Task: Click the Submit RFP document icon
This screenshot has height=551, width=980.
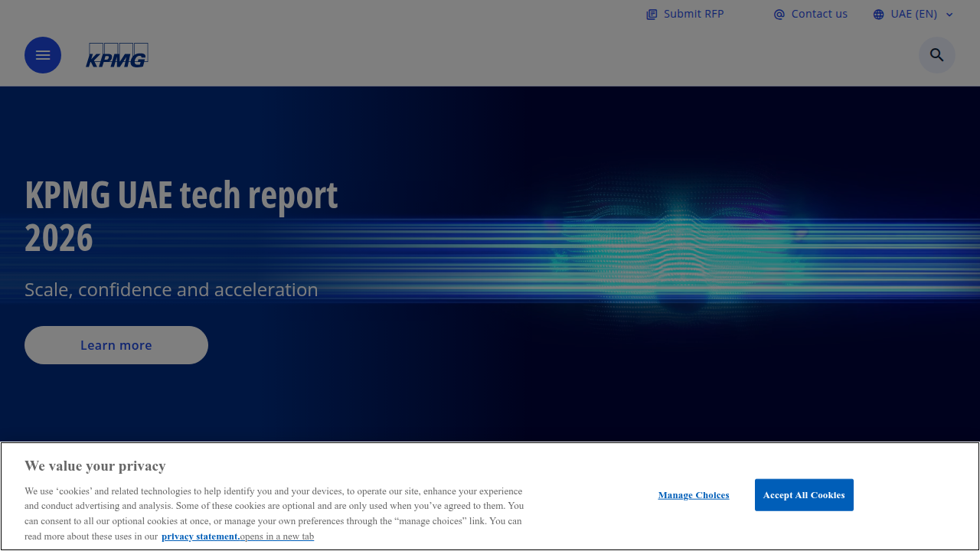Action: (x=652, y=15)
